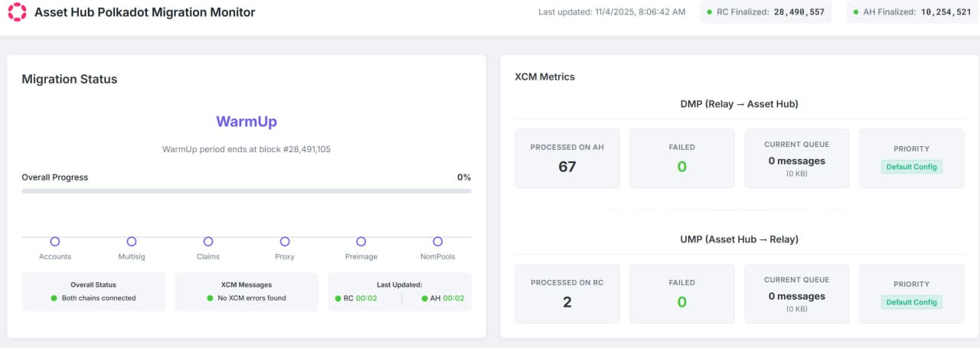This screenshot has width=980, height=348.
Task: Click the Overall Status label
Action: (x=93, y=285)
